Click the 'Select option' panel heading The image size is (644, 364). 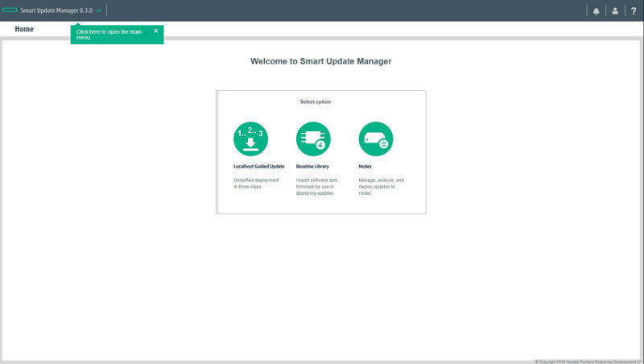point(316,102)
